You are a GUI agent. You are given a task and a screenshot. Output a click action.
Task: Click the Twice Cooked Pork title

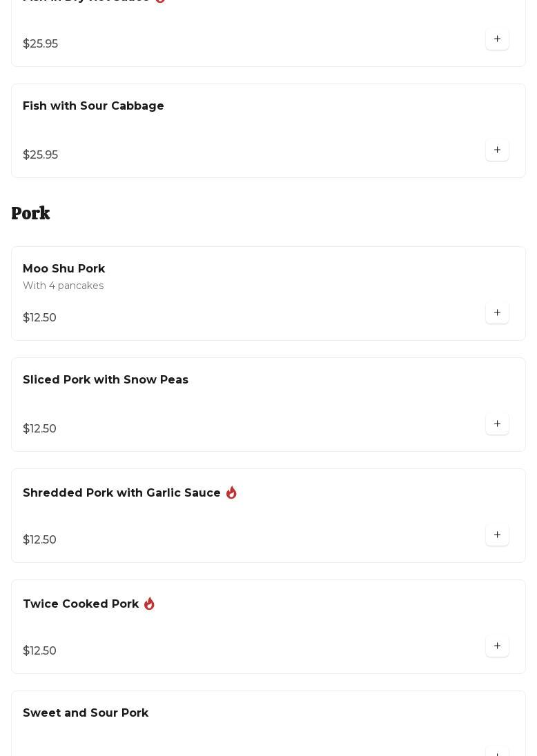[x=81, y=604]
